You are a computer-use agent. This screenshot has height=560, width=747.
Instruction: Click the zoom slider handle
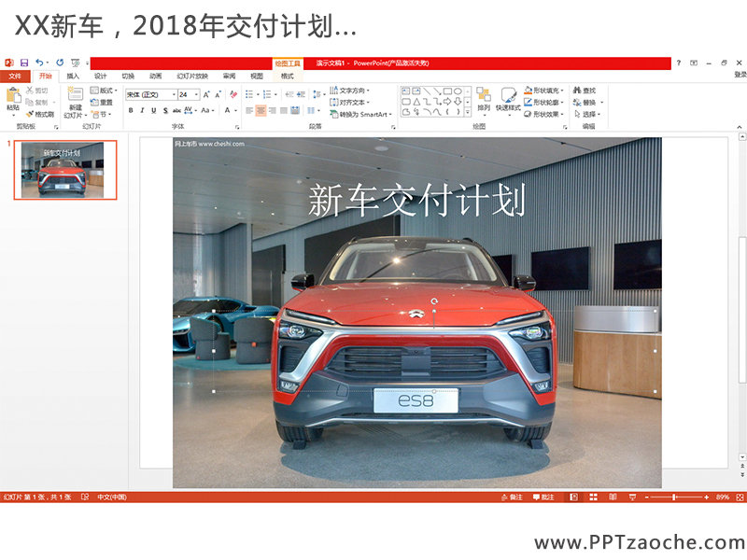[x=674, y=497]
